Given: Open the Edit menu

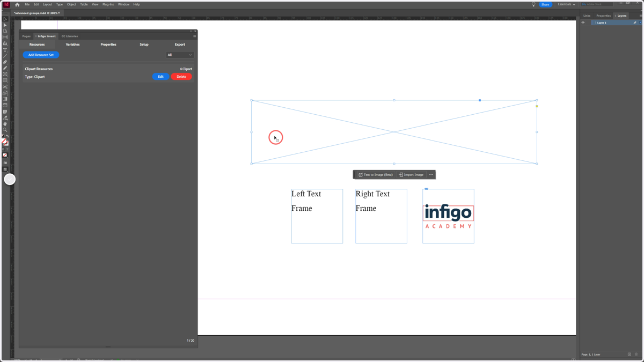Looking at the screenshot, I should pos(36,4).
